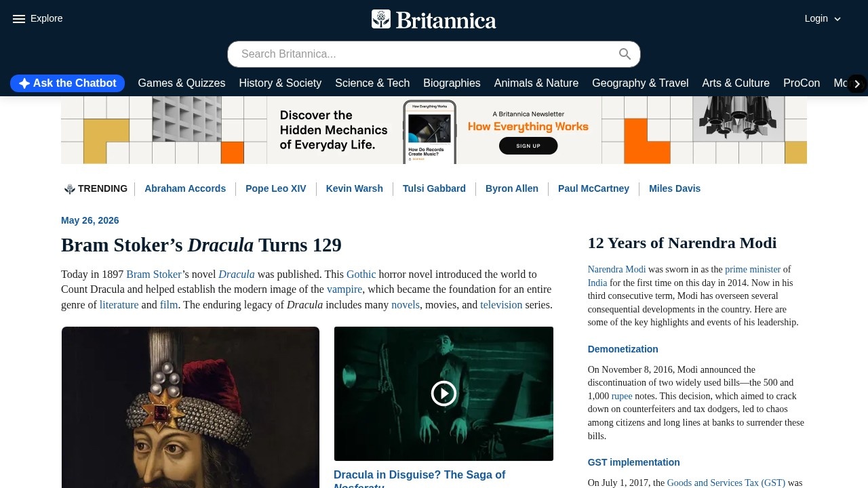Open Animals & Nature menu
This screenshot has height=488, width=868.
[536, 83]
